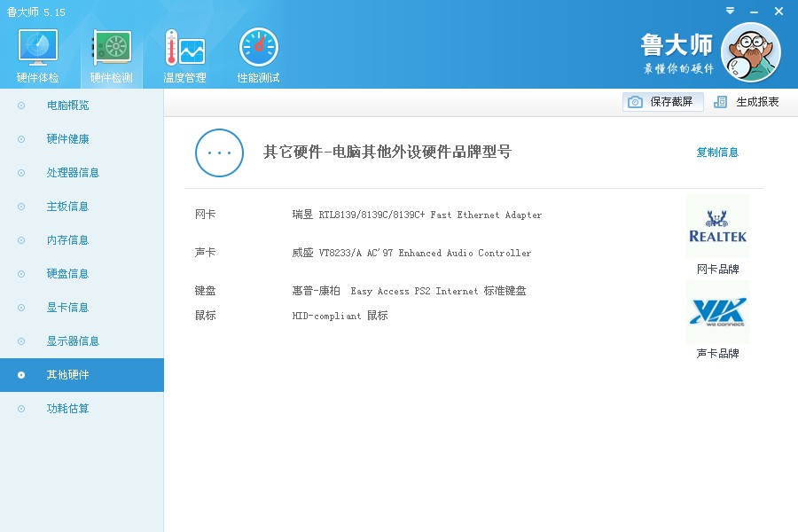Viewport: 798px width, 532px height.
Task: Open 功耗估算 in the sidebar
Action: point(67,408)
